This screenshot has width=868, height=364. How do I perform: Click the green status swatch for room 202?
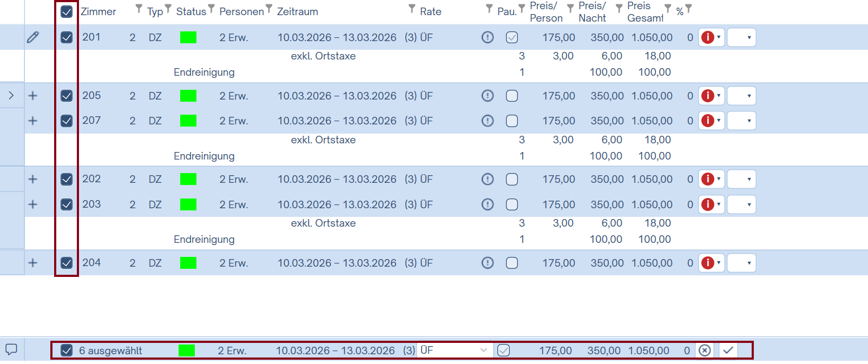click(188, 179)
